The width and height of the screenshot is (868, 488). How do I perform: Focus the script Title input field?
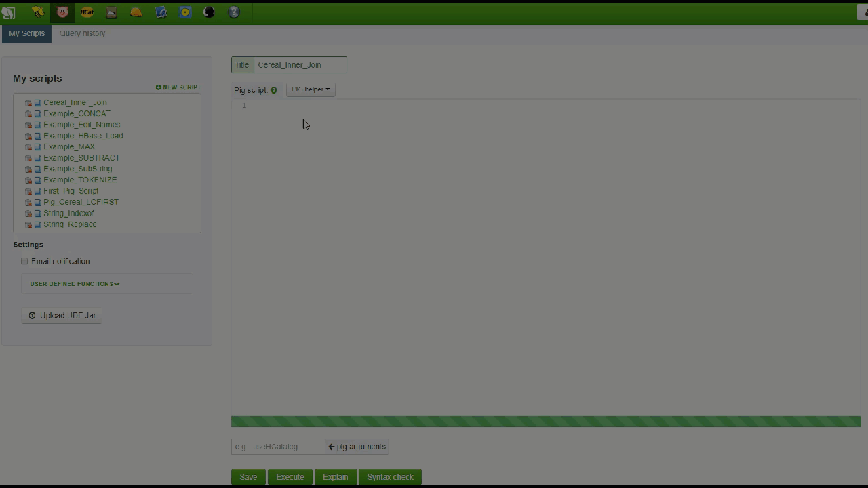[x=300, y=65]
